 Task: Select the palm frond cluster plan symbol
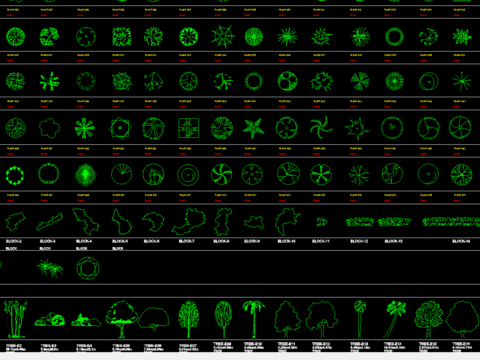50,268
